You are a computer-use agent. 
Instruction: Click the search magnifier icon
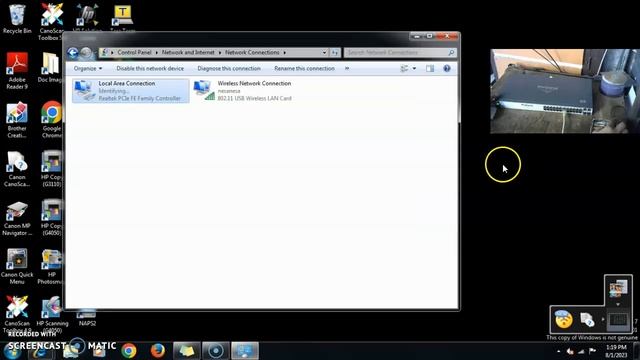(x=451, y=53)
